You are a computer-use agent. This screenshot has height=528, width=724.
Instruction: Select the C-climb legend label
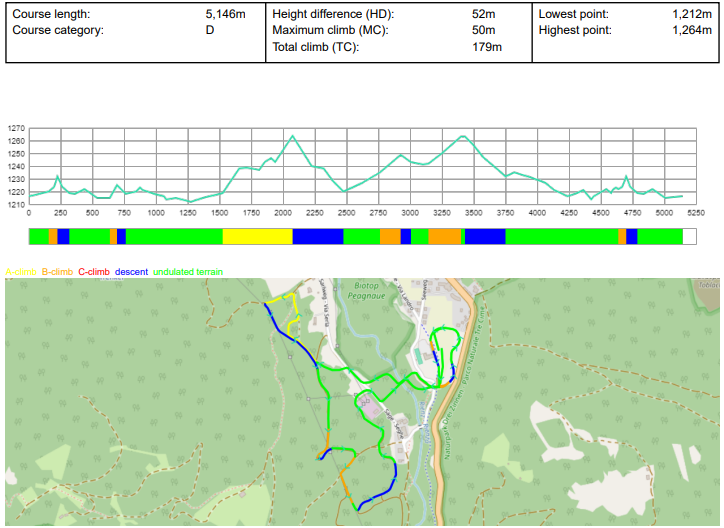coord(94,272)
